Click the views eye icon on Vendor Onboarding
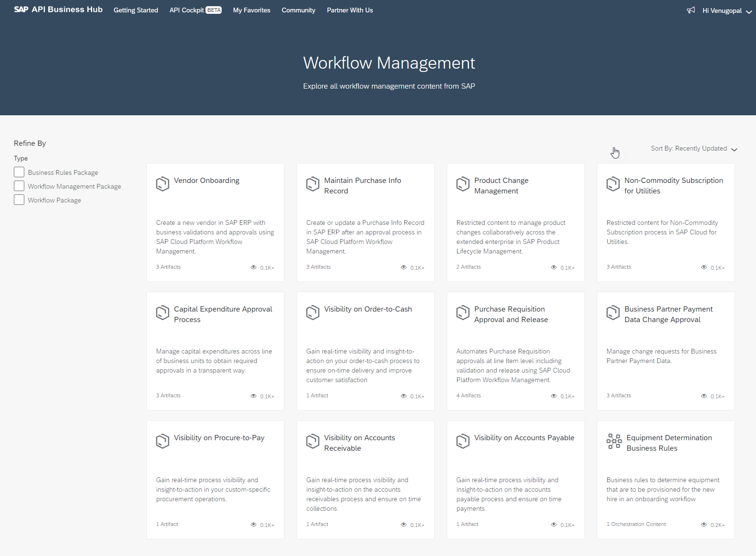This screenshot has width=756, height=556. tap(254, 267)
